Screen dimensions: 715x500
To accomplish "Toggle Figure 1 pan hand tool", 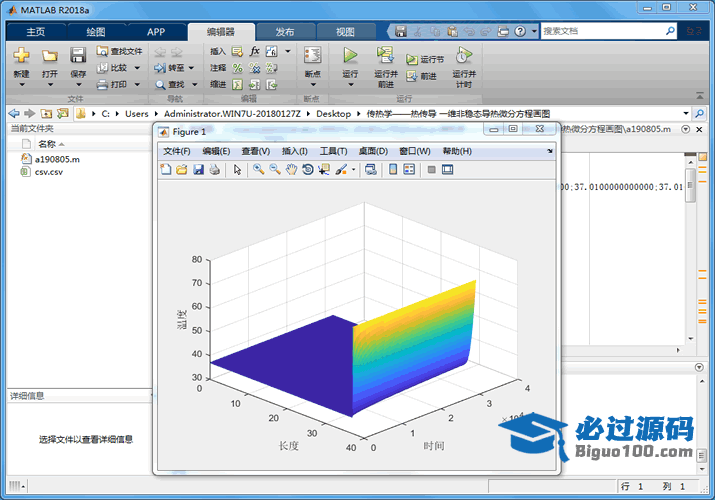I will (x=291, y=170).
